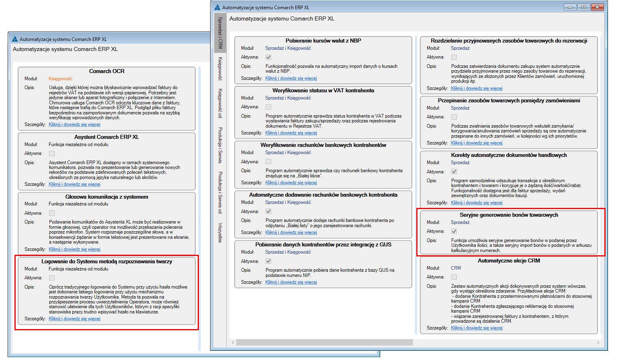Open details link for Przepinanie zasobów towarowych

(477, 143)
